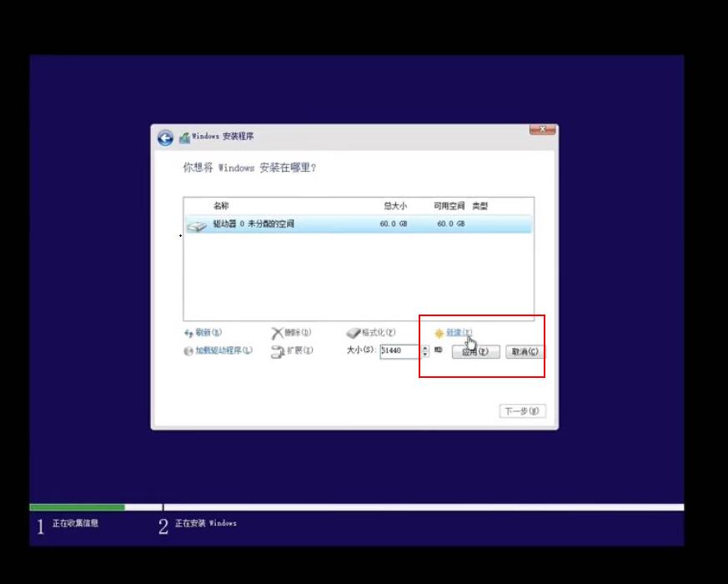
Task: Click the 类型 column header
Action: pos(480,206)
